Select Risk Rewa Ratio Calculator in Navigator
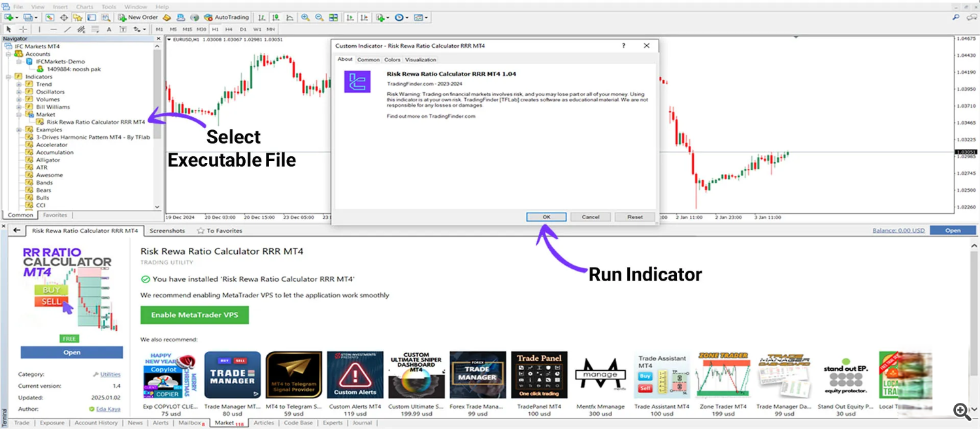 (95, 122)
